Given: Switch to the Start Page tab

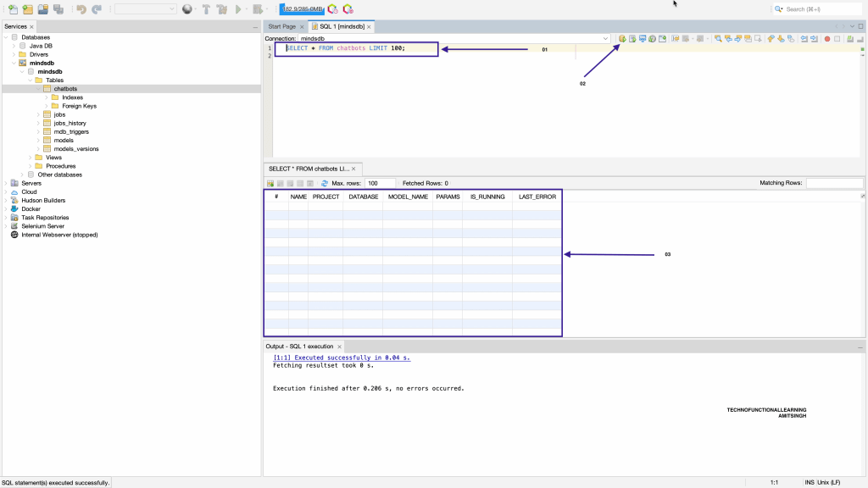Looking at the screenshot, I should 281,27.
